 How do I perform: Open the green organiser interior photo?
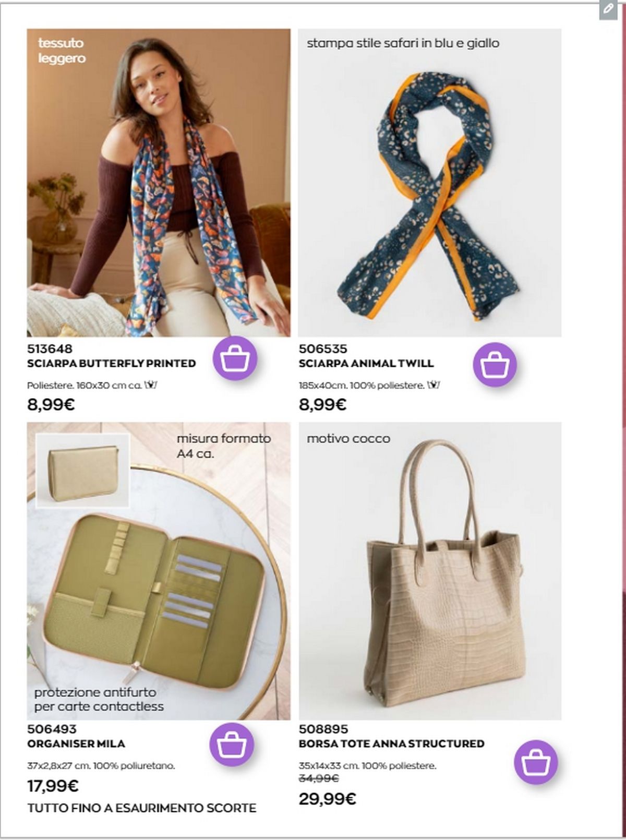click(x=159, y=571)
